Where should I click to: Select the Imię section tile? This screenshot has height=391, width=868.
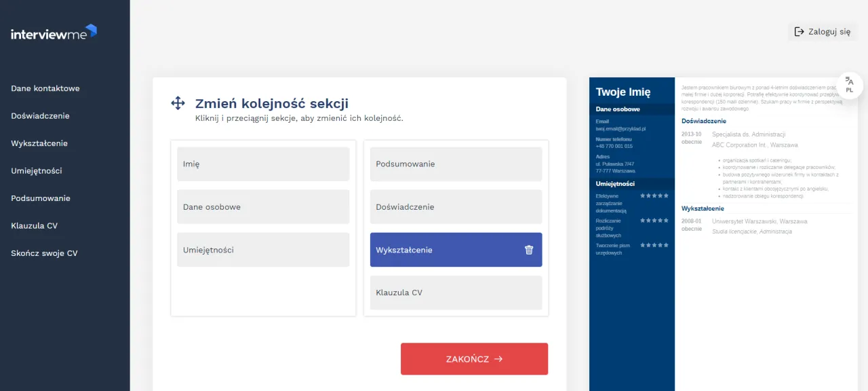coord(263,164)
